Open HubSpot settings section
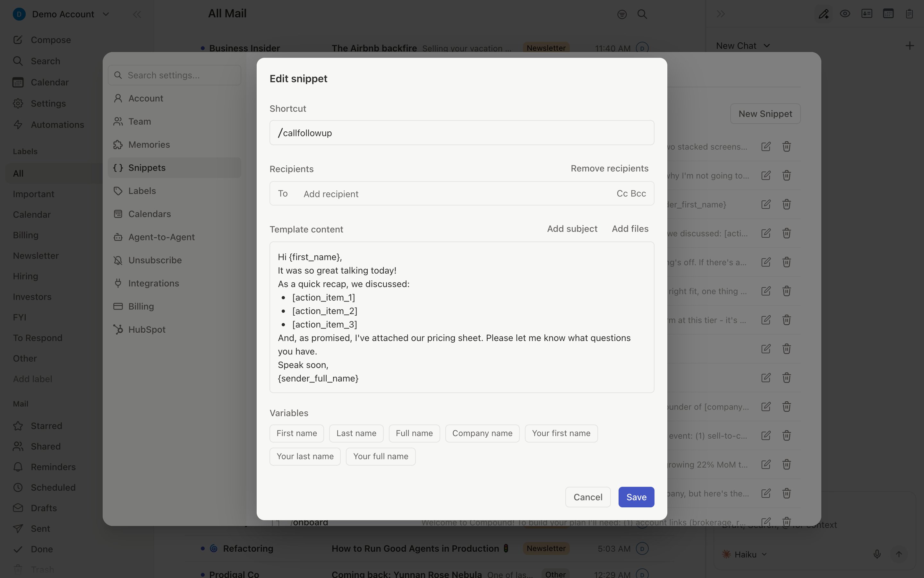The image size is (924, 578). 175,329
